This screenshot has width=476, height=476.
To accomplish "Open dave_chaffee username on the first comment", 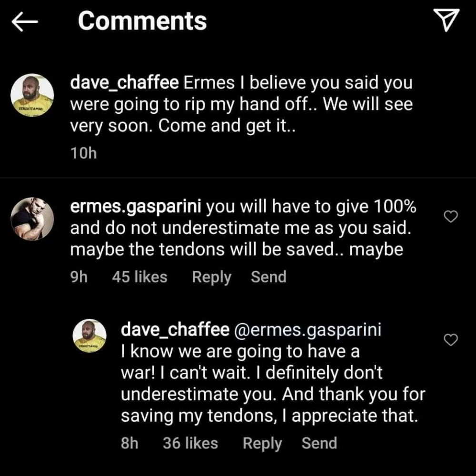I will point(124,83).
